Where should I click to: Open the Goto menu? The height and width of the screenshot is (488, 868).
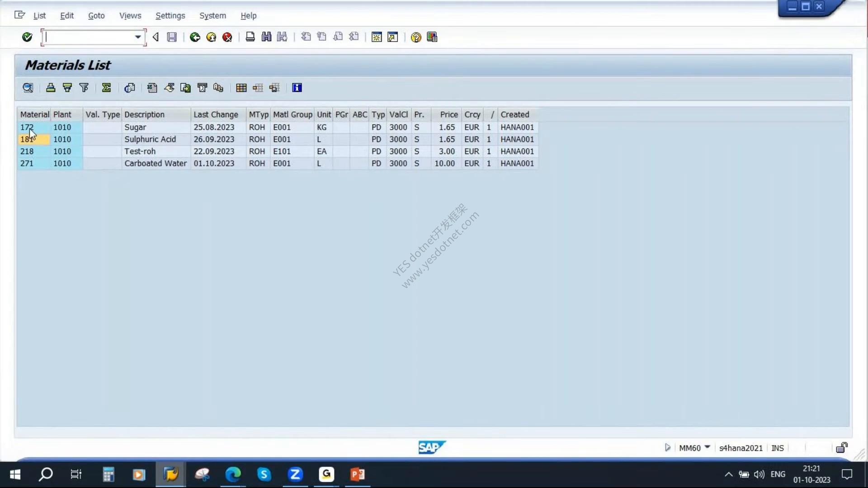click(x=96, y=15)
